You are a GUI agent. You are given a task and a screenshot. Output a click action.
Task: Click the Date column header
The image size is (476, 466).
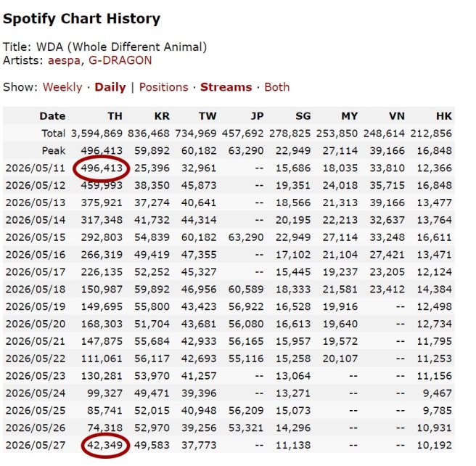click(52, 116)
